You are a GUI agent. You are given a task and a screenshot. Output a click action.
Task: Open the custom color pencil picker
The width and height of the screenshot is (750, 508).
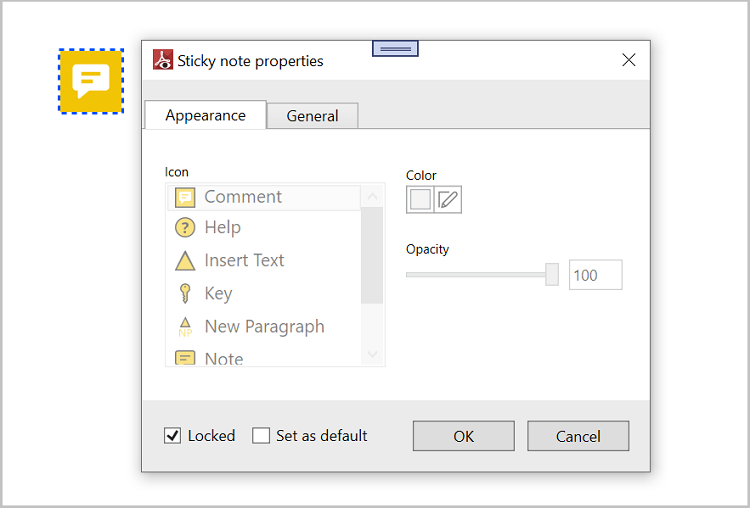click(x=448, y=200)
